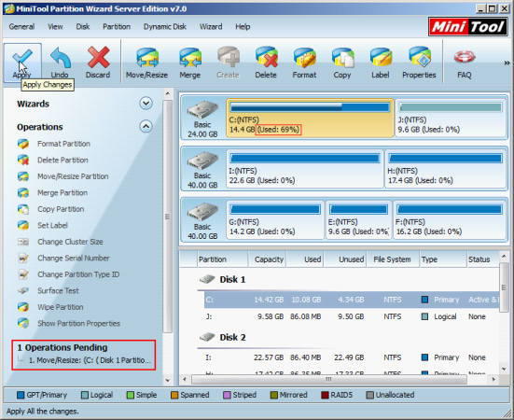
Task: Choose Move/Resize Partition in sidebar
Action: (x=73, y=176)
